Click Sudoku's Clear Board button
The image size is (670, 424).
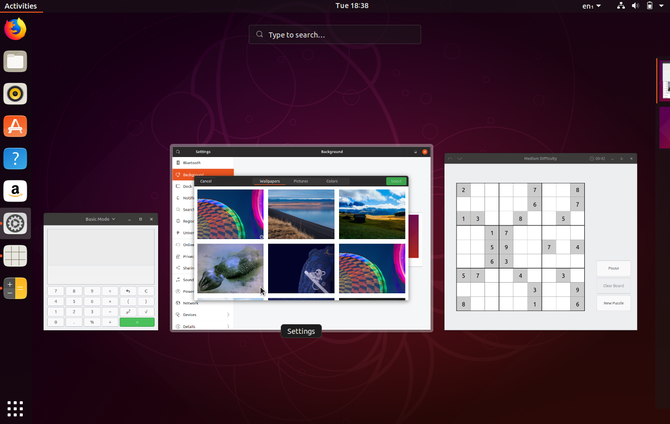614,286
